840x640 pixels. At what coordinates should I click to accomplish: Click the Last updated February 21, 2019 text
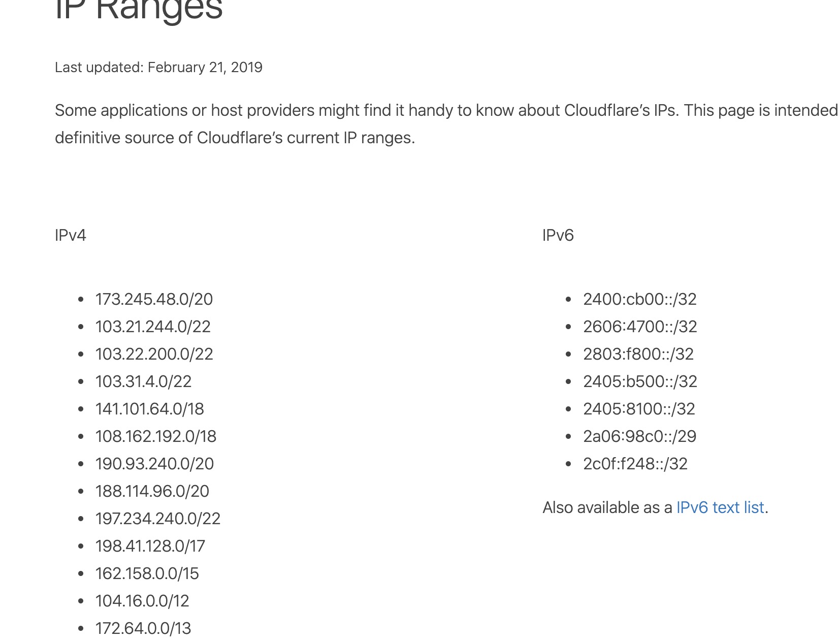(x=158, y=68)
